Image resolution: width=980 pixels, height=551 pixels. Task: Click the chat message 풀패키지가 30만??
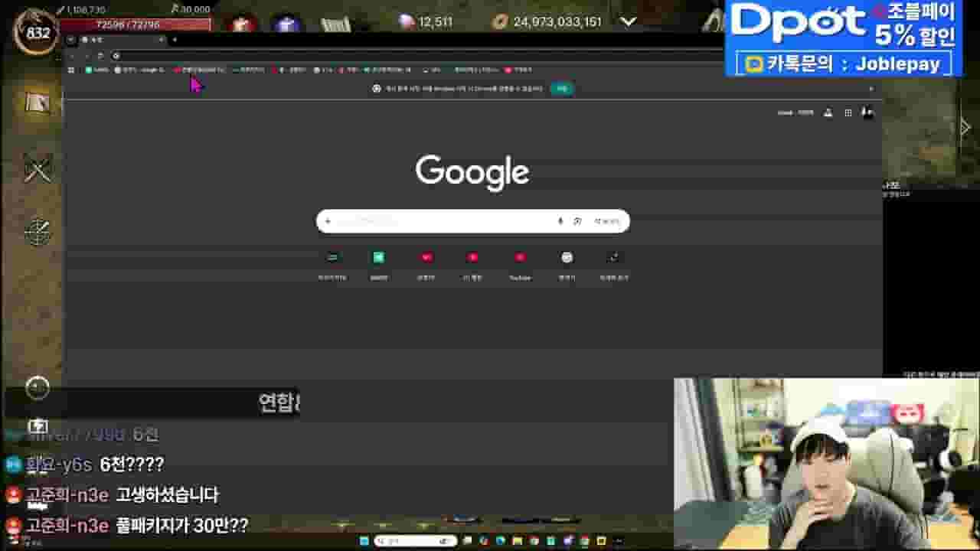[182, 526]
